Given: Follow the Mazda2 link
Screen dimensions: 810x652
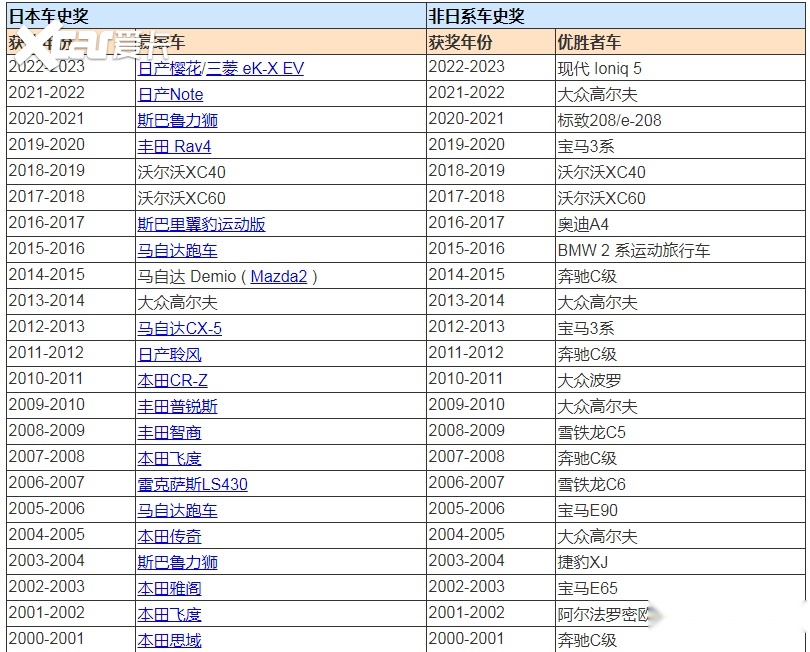Looking at the screenshot, I should [x=279, y=276].
